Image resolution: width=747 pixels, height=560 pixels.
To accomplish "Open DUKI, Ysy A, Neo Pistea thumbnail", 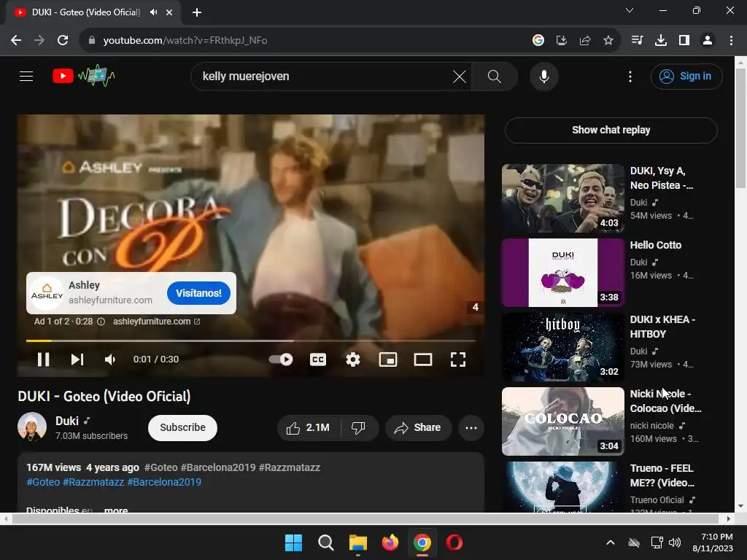I will point(562,198).
